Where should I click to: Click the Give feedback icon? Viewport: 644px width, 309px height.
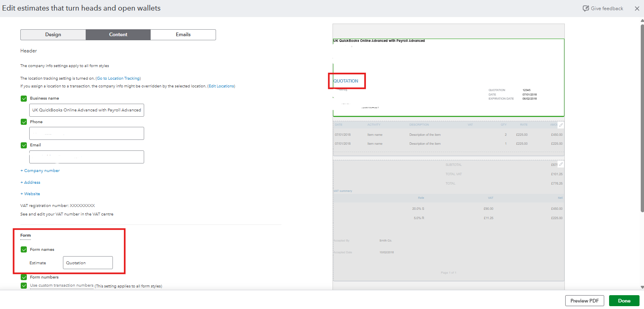coord(586,9)
